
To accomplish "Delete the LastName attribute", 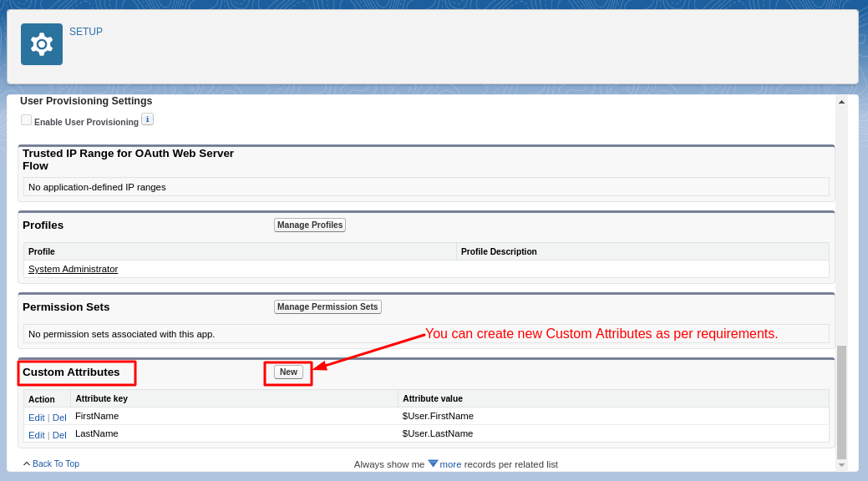I will (x=58, y=434).
